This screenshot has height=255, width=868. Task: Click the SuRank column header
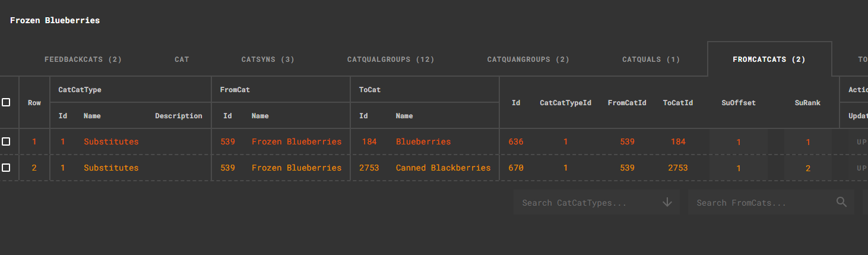[807, 103]
